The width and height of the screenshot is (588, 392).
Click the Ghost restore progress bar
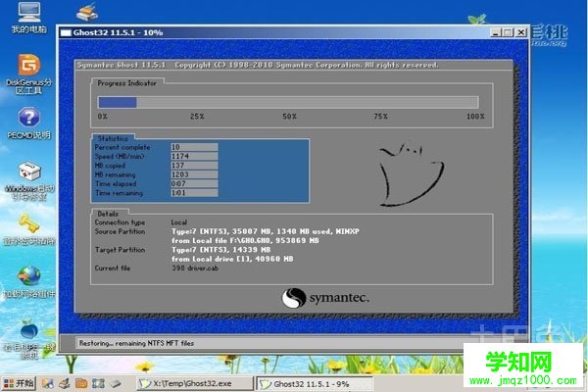tap(288, 102)
